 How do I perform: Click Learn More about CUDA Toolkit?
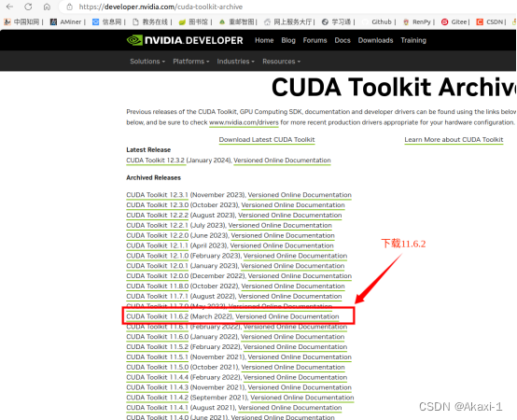[x=454, y=140]
